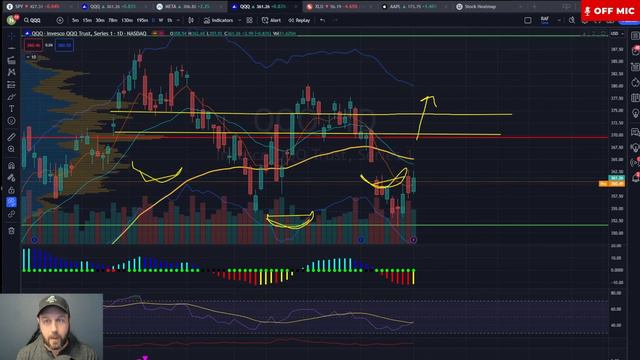This screenshot has height=360, width=640.
Task: Open the user profile avatar menu
Action: pos(12,20)
